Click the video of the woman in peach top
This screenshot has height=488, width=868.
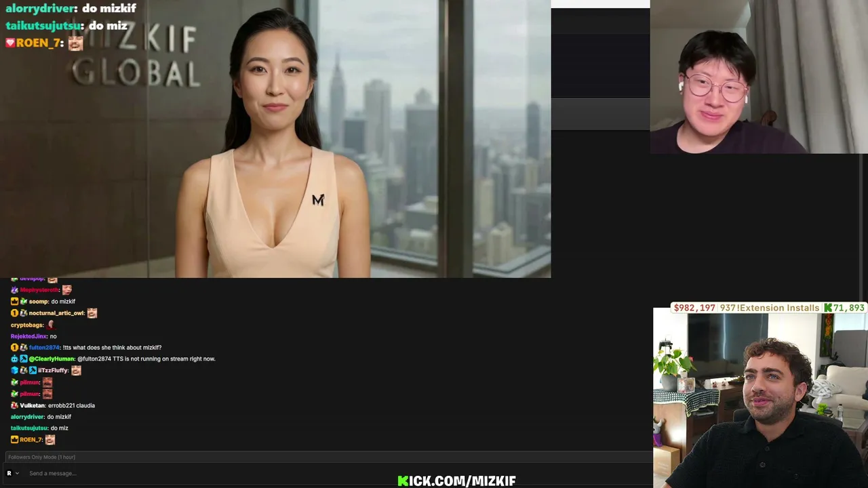(x=275, y=139)
